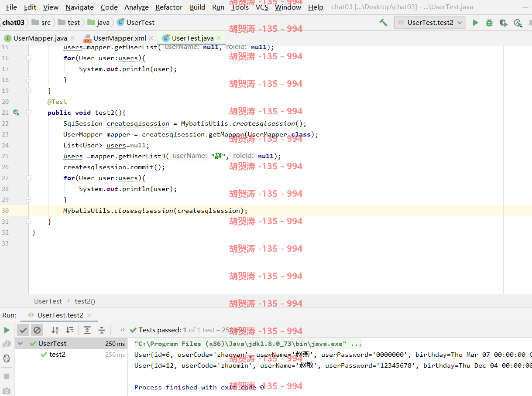
Task: Collapse the UserTest node in test tree
Action: point(20,344)
